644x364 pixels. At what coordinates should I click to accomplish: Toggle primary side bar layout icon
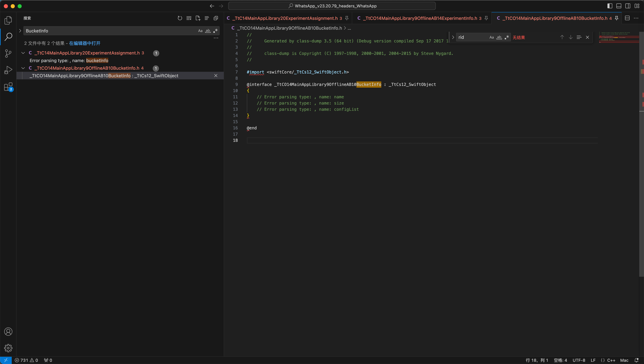pyautogui.click(x=610, y=6)
